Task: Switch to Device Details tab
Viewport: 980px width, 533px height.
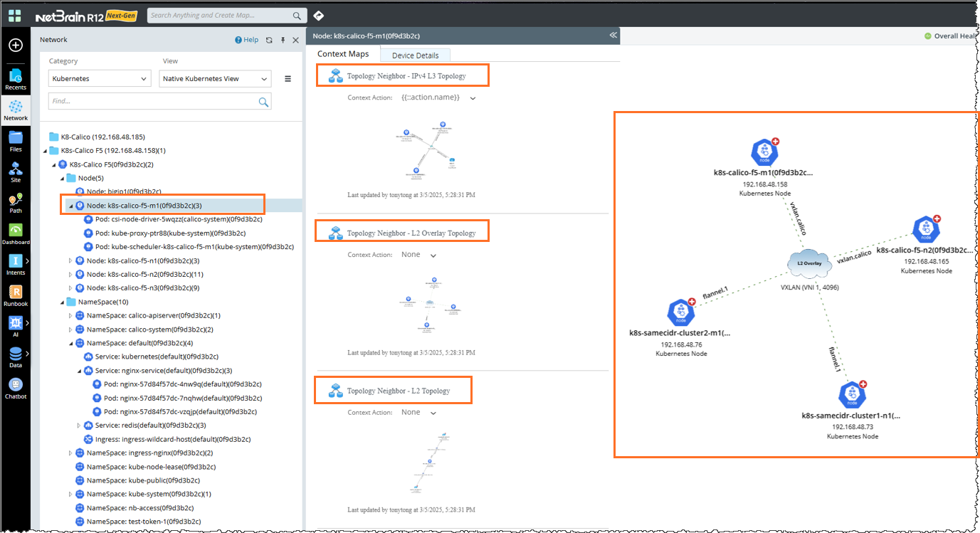Action: click(x=416, y=56)
